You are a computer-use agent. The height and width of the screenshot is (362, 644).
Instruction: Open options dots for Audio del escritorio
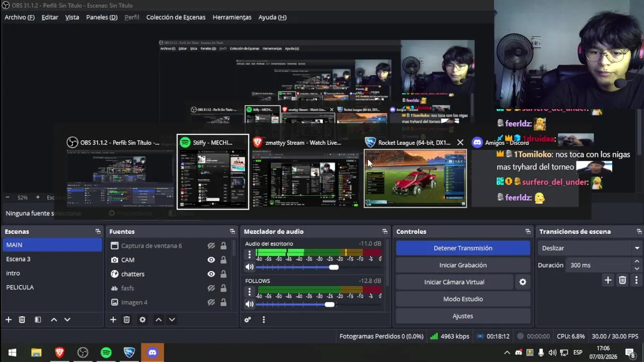click(250, 254)
